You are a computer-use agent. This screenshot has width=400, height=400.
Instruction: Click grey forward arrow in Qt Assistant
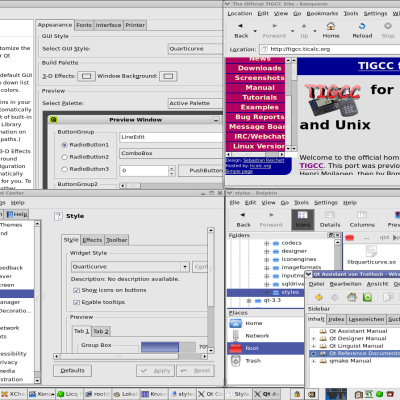pos(335,297)
